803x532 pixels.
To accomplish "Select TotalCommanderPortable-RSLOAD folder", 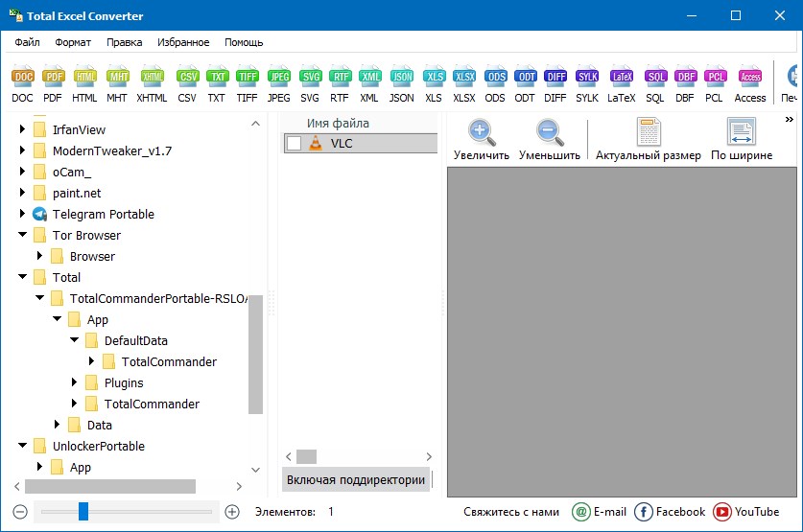I will [x=158, y=298].
